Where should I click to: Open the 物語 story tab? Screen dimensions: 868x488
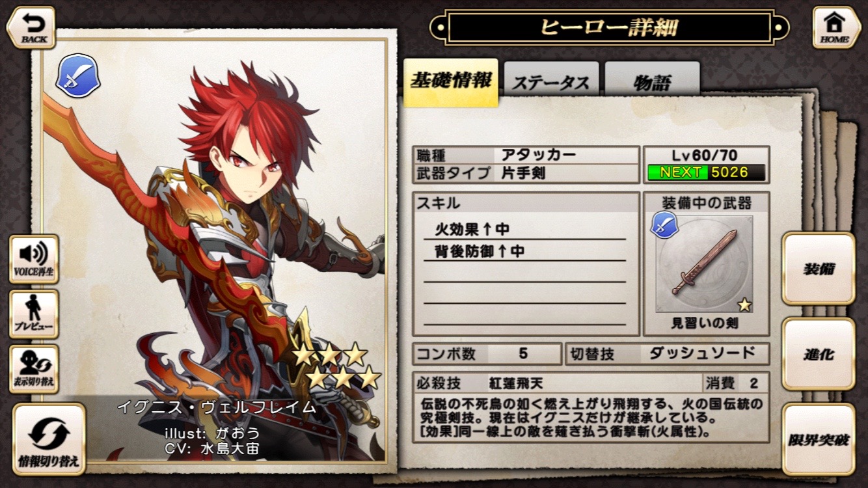[x=652, y=83]
